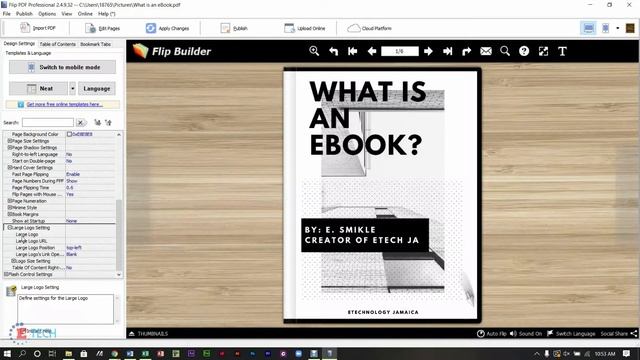This screenshot has width=640, height=360.
Task: Open the Thumbnails panel
Action: pos(149,334)
